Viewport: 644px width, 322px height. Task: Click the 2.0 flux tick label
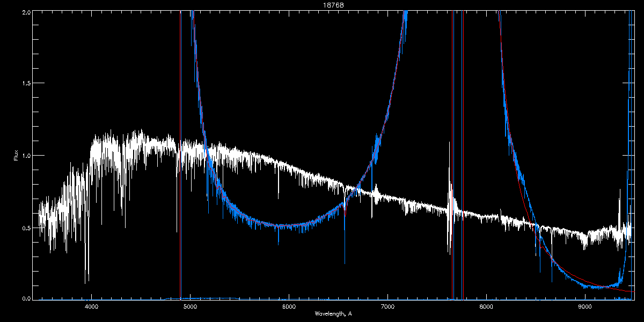(x=26, y=12)
